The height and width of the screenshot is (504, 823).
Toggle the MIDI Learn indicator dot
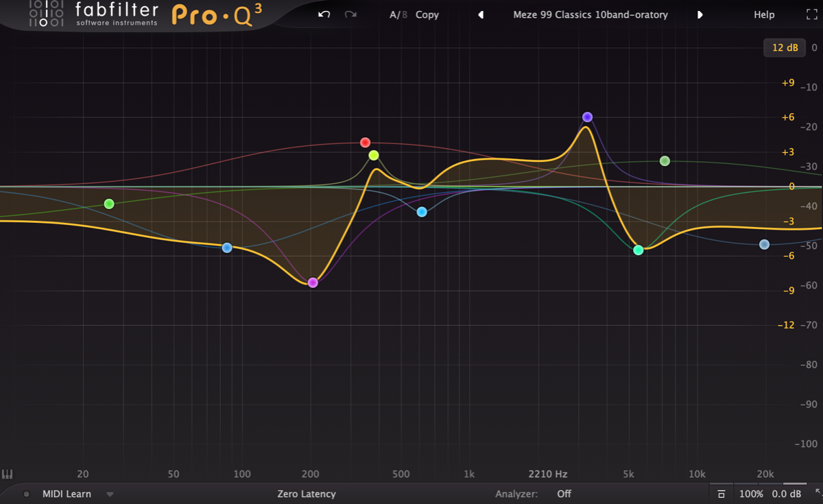point(27,494)
